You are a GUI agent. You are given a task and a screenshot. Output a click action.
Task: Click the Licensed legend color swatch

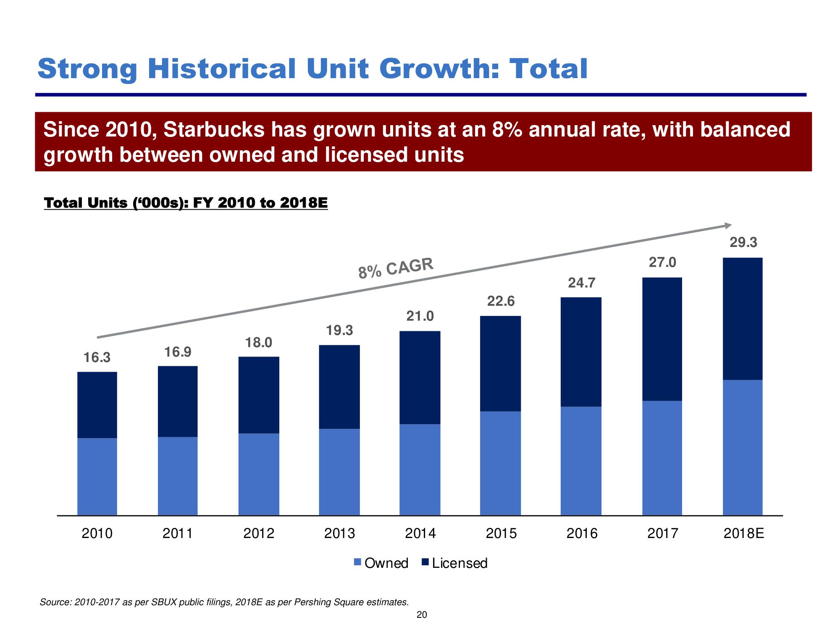tap(425, 563)
